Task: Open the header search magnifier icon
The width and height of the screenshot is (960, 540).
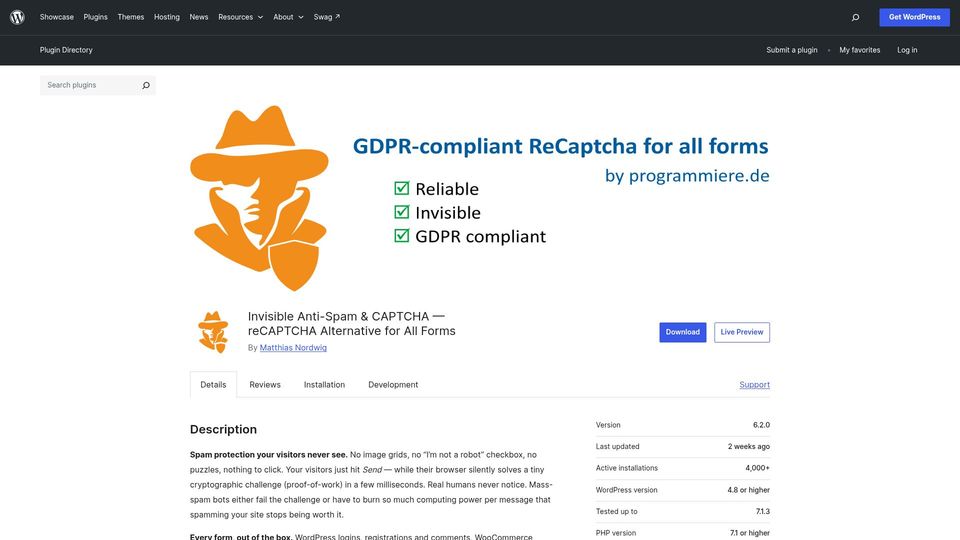Action: click(855, 17)
